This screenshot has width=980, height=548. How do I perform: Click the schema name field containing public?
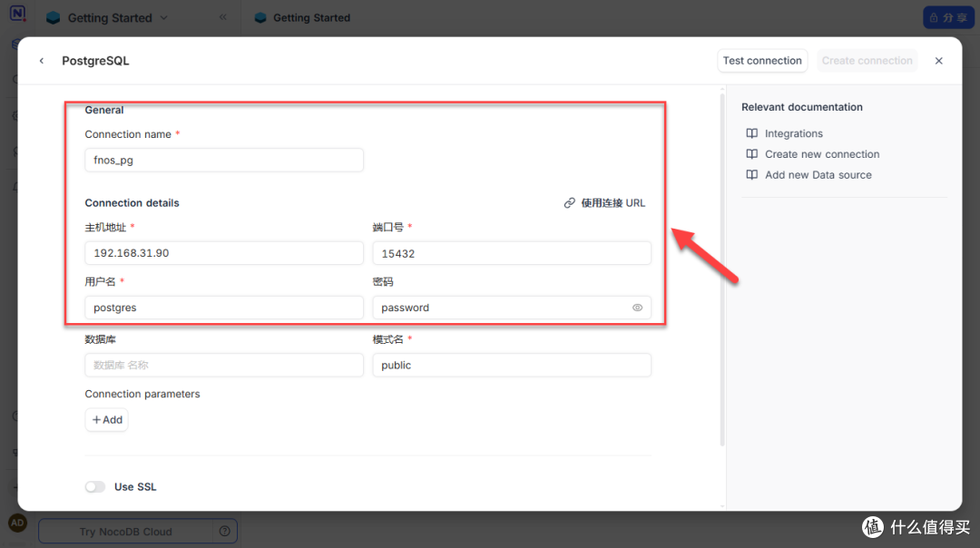click(511, 365)
